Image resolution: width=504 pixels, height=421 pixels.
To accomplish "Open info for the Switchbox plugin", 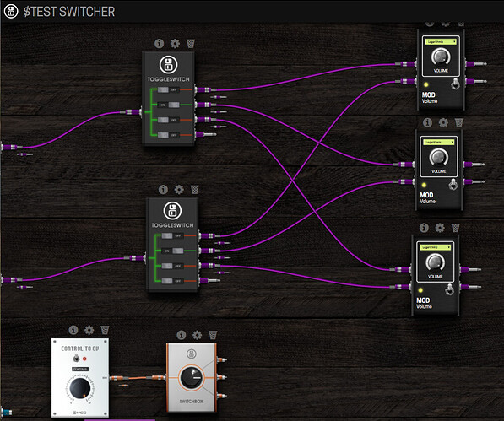I will pos(182,335).
